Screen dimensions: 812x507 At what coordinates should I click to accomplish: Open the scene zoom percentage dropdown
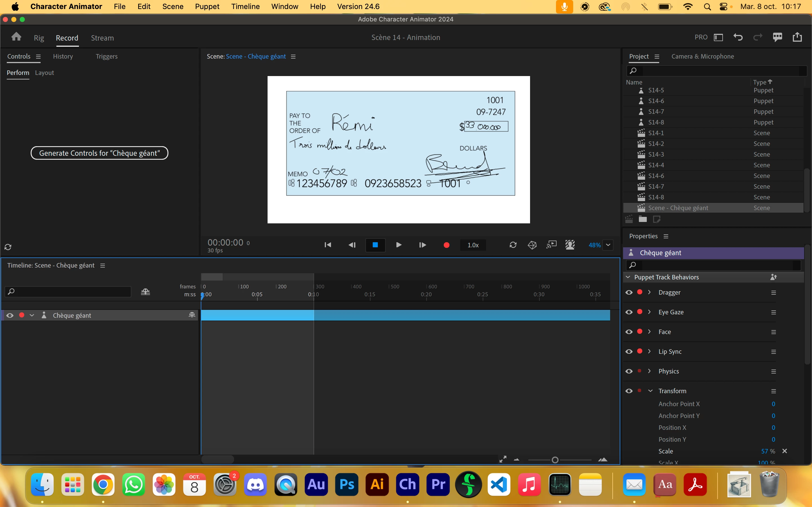tap(608, 245)
